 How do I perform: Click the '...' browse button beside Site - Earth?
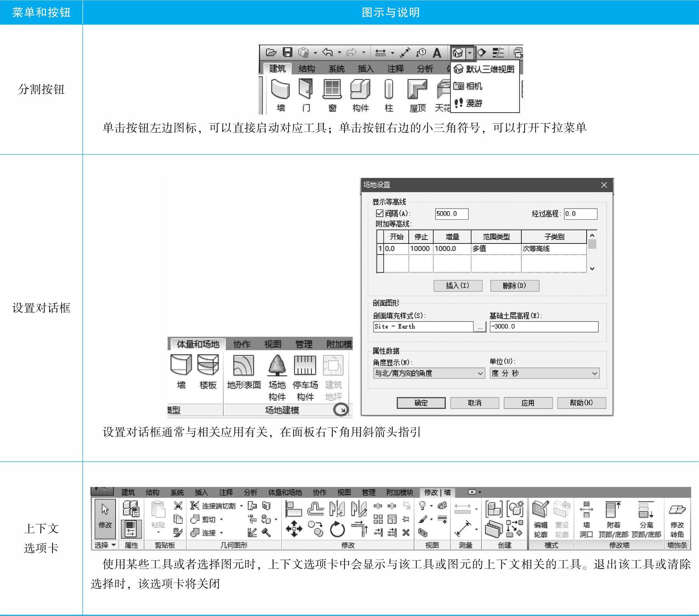pyautogui.click(x=480, y=327)
